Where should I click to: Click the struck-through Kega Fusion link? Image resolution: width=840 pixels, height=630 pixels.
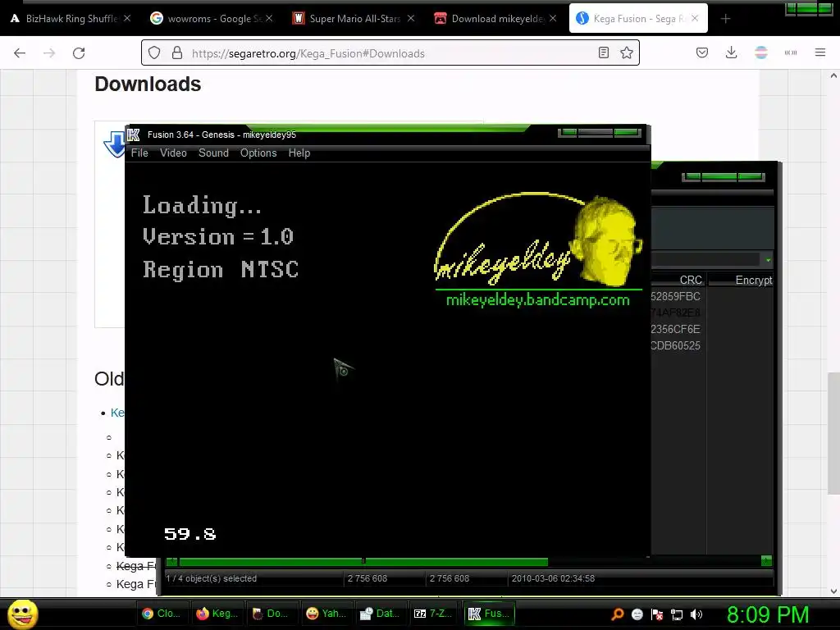(137, 566)
